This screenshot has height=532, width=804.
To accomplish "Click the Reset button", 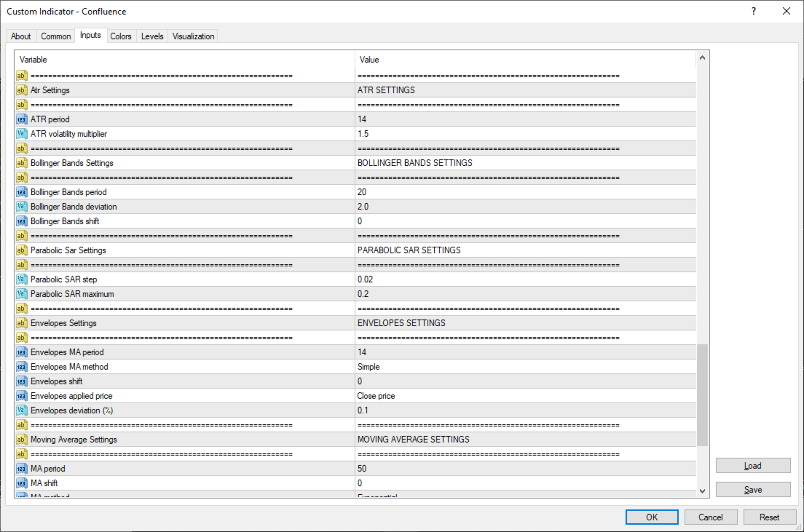I will pyautogui.click(x=769, y=517).
